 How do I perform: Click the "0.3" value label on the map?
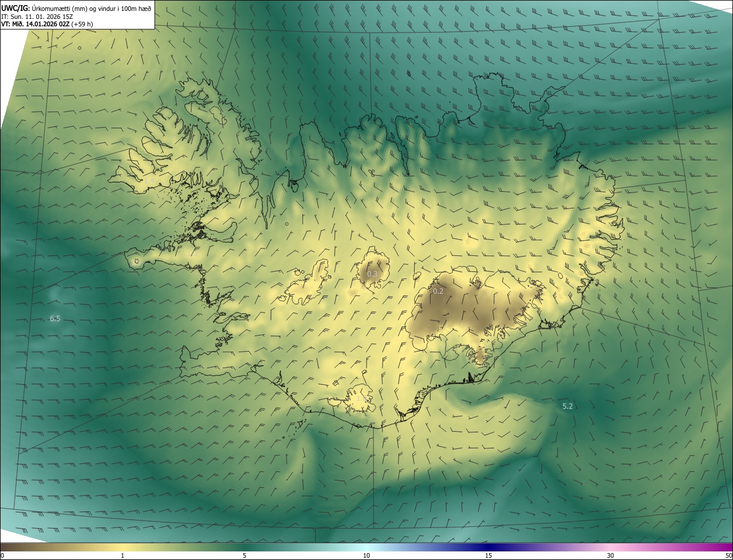[372, 274]
